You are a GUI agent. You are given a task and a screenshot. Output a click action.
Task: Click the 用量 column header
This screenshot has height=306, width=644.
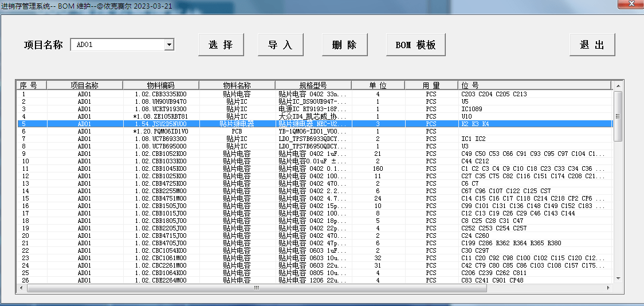(x=431, y=85)
